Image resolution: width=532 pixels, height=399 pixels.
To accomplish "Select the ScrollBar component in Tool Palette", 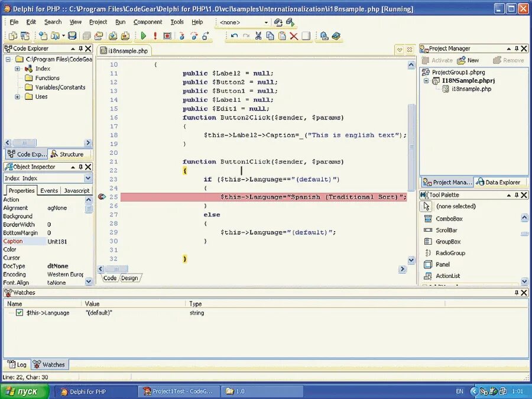I will 446,230.
